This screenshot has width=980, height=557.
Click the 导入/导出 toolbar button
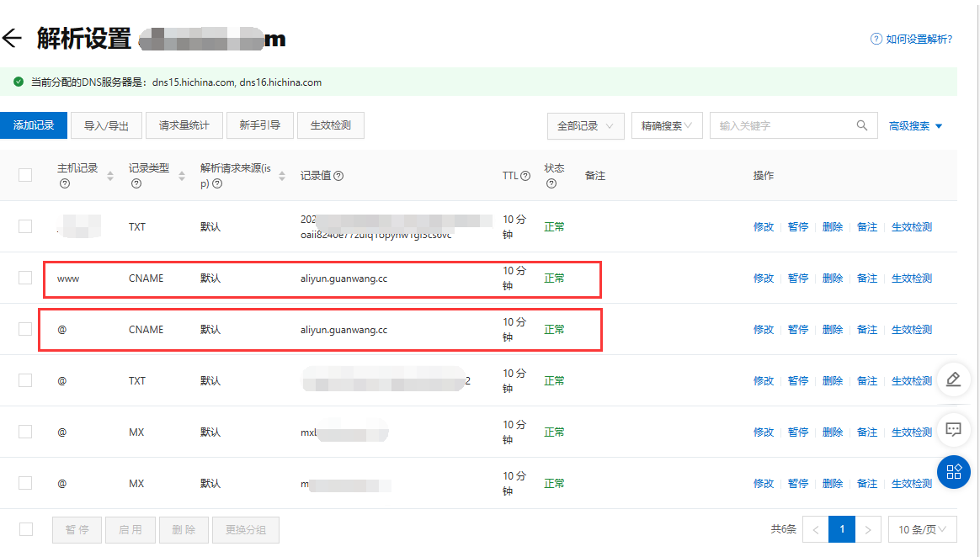pyautogui.click(x=106, y=125)
